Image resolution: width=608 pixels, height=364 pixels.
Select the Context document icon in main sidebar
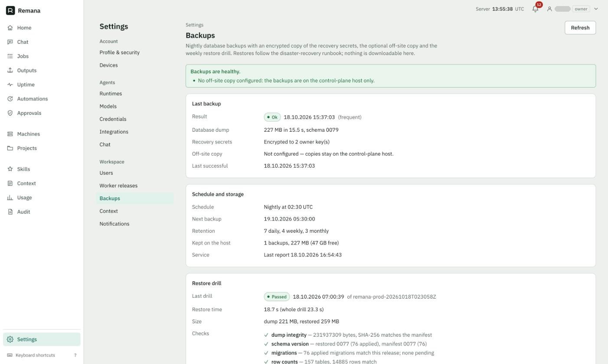tap(10, 183)
